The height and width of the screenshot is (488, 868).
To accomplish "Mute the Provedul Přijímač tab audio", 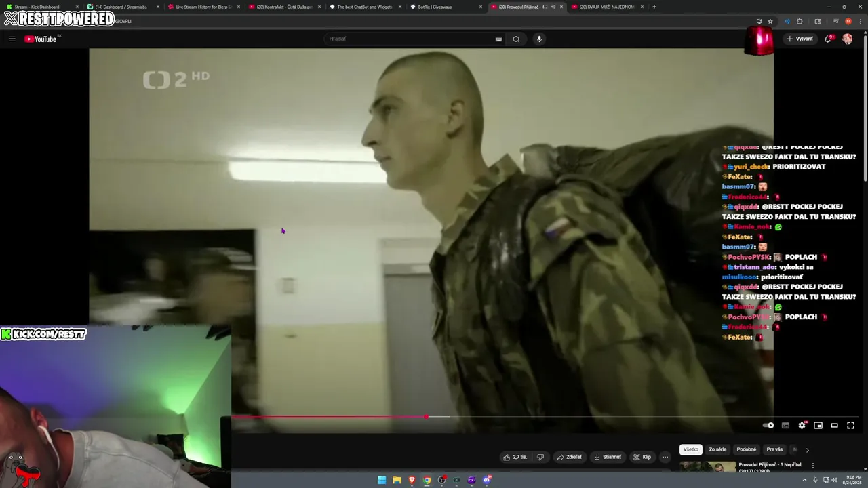I will 553,7.
